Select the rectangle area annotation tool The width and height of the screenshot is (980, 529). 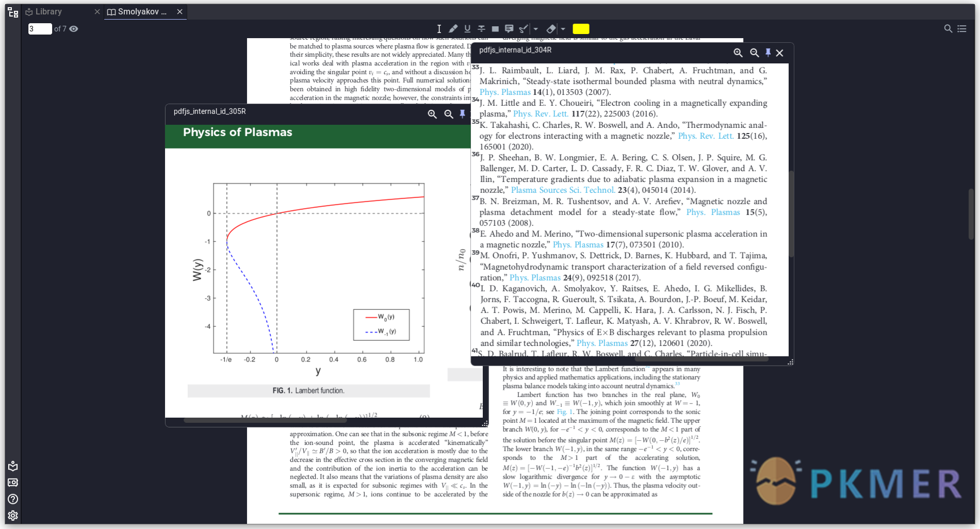495,29
